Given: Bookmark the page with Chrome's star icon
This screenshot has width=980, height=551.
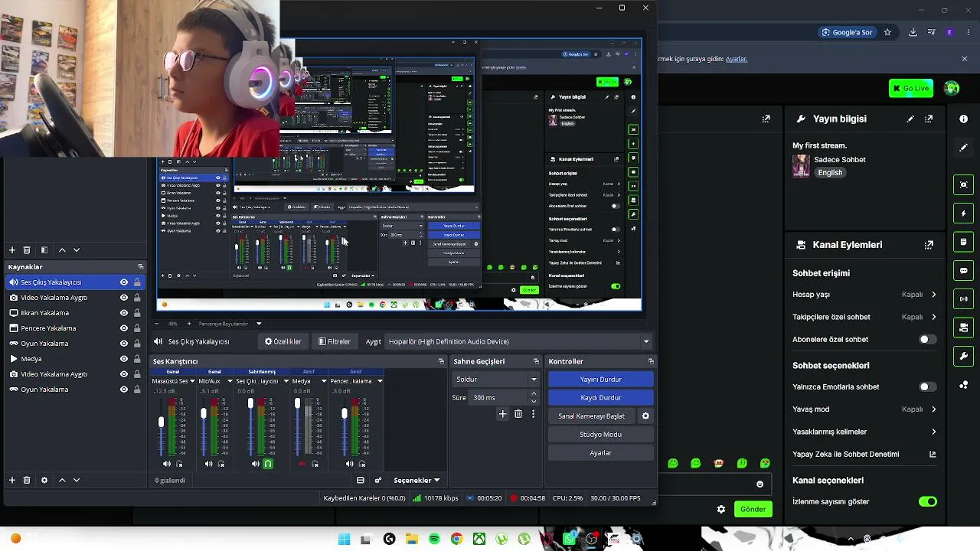Looking at the screenshot, I should click(887, 32).
